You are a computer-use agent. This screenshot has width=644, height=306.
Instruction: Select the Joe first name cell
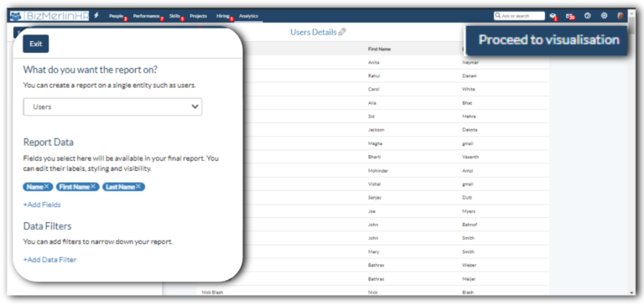pos(371,211)
